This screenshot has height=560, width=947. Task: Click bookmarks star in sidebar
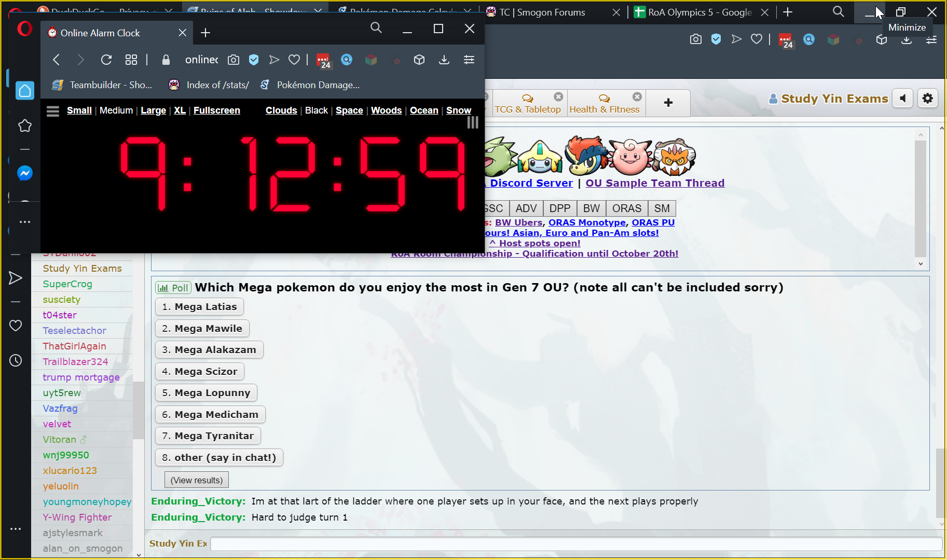25,125
